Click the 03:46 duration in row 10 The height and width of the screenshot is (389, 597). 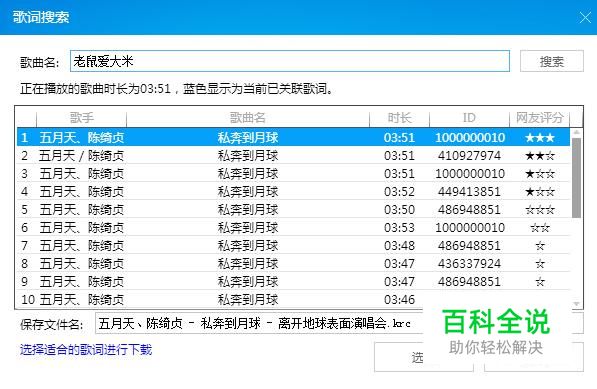(399, 300)
